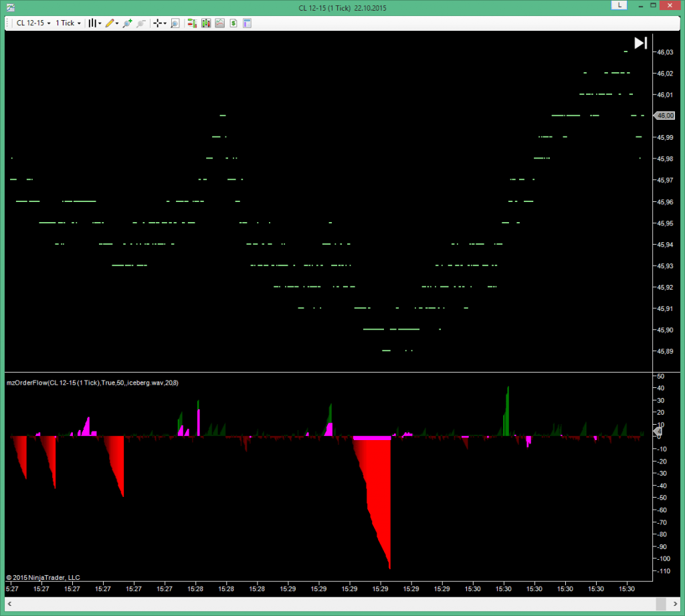Click the horizontal scrollbar thumb
This screenshot has height=616, width=685.
click(x=661, y=604)
